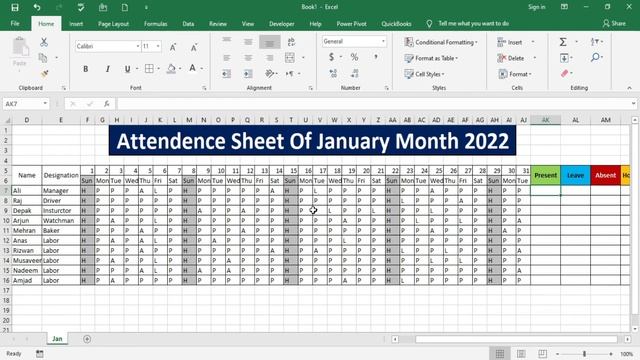Screen dimensions: 640x360
Task: Center align the cell text
Action: [248, 58]
